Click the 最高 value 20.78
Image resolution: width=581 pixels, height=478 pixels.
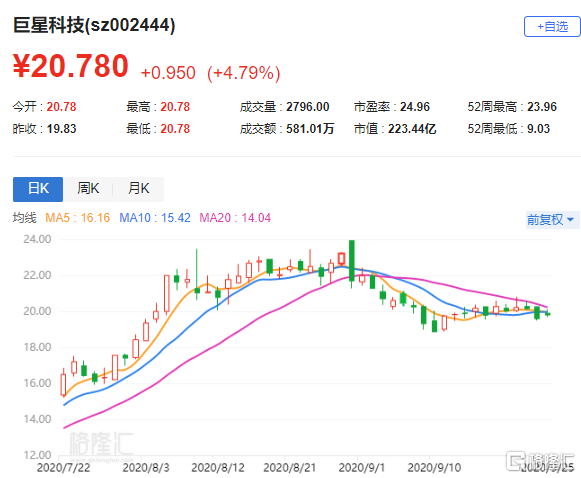[x=175, y=107]
